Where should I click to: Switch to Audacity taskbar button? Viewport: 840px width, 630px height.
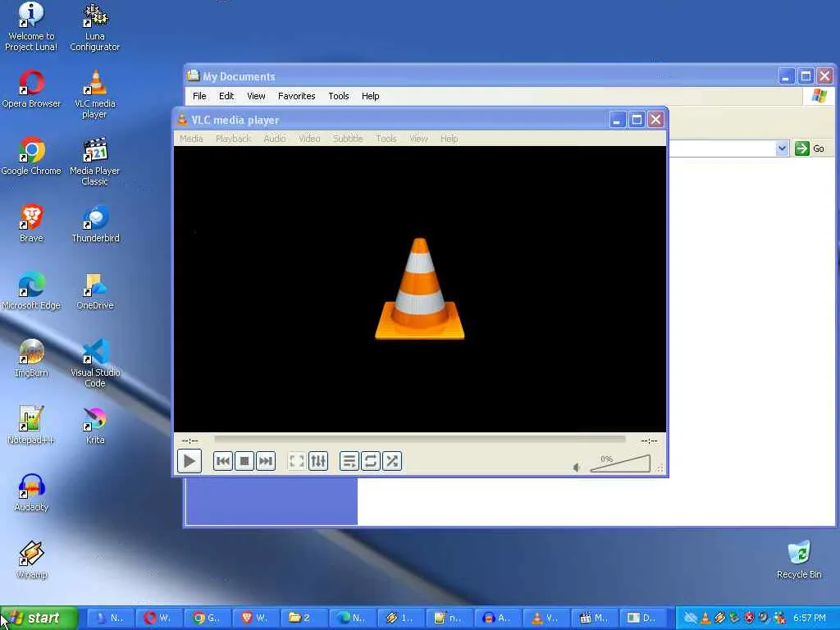496,618
